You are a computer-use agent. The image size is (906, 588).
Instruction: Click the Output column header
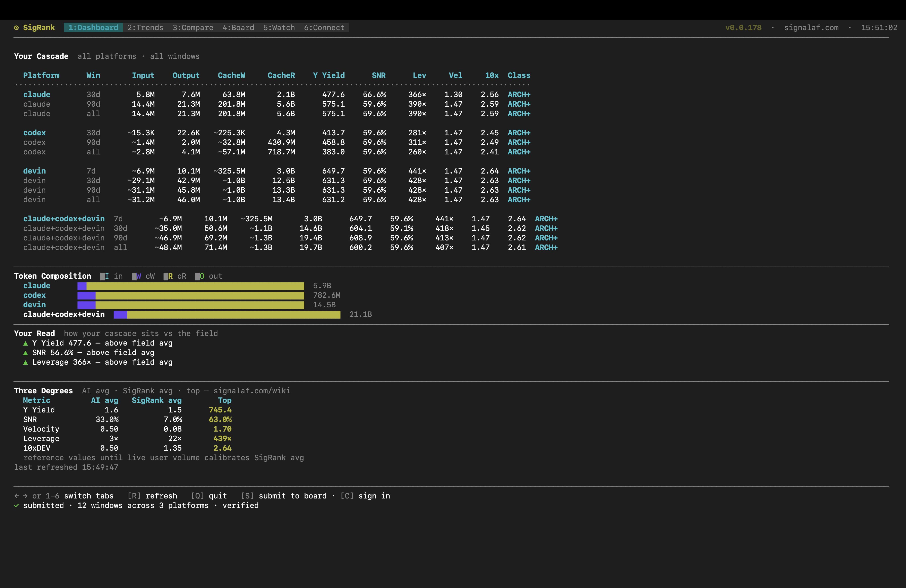pyautogui.click(x=186, y=75)
